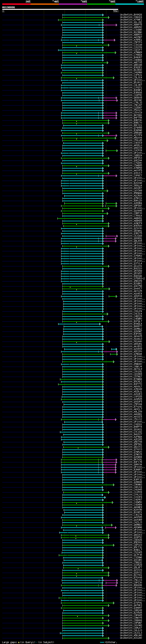This screenshot has width=146, height=644.
Task: Click the orange ~40% legend segment
Action: click(x=45, y=4)
